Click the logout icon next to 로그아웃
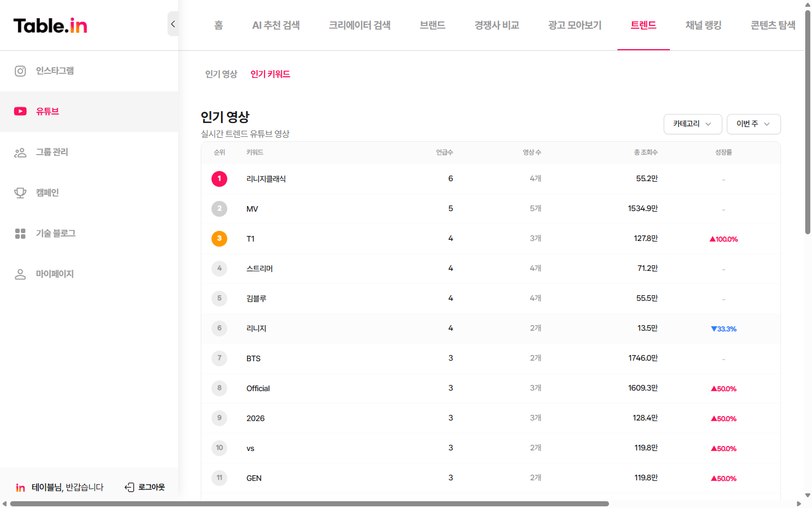This screenshot has height=508, width=812. tap(129, 487)
